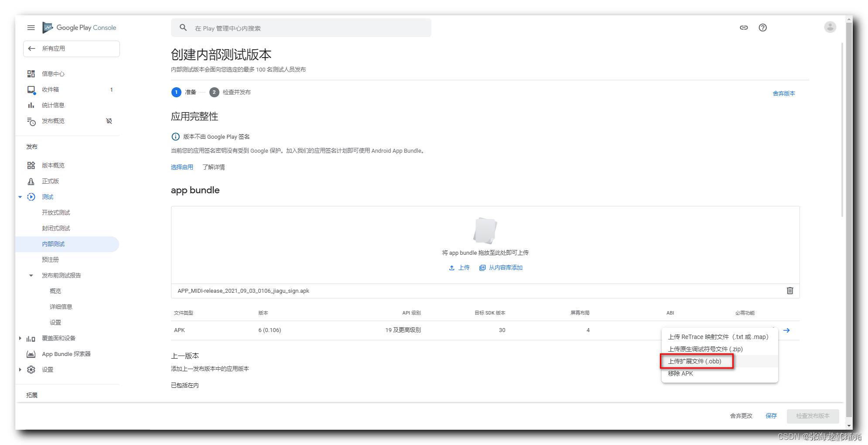Click the 所有应用 back button

point(72,49)
